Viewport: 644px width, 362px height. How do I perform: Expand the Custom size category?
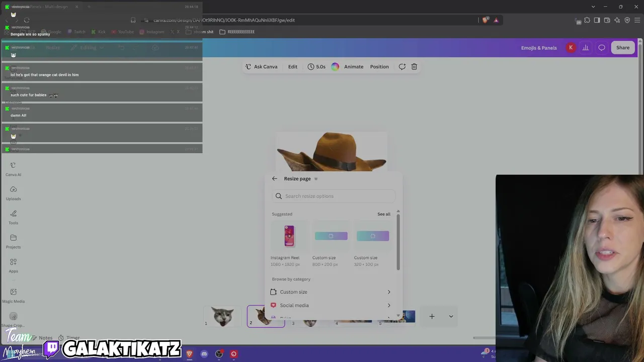pyautogui.click(x=331, y=292)
